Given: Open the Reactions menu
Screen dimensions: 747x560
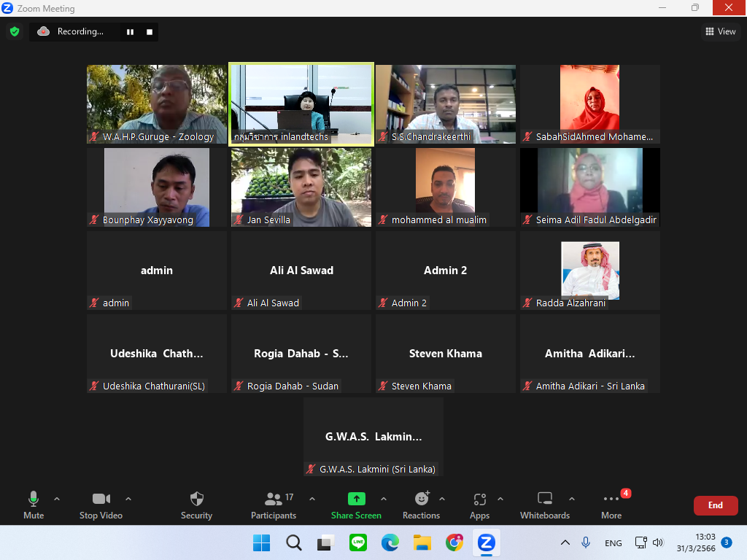Looking at the screenshot, I should tap(422, 505).
